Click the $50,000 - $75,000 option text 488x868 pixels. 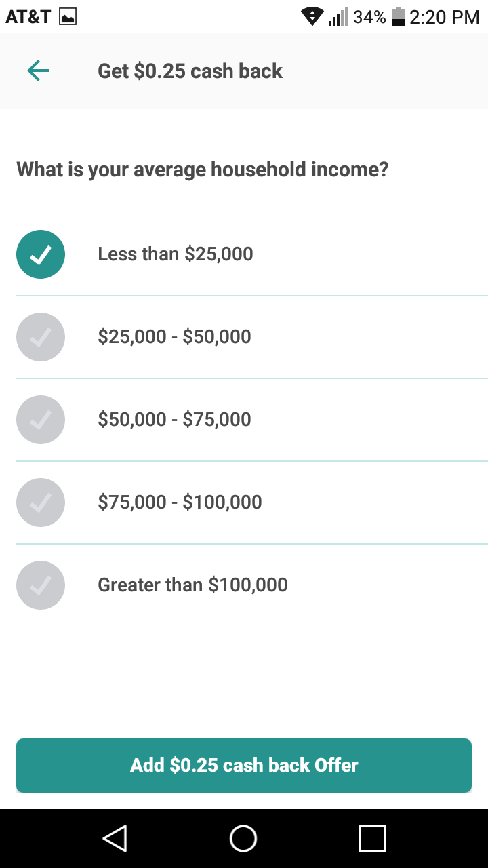tap(174, 420)
